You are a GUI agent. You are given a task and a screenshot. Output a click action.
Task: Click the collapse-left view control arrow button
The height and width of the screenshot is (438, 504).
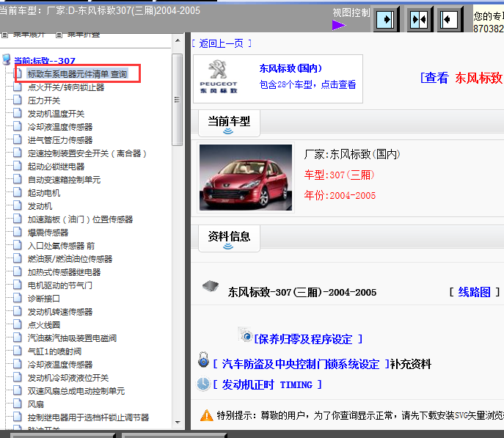click(x=449, y=19)
